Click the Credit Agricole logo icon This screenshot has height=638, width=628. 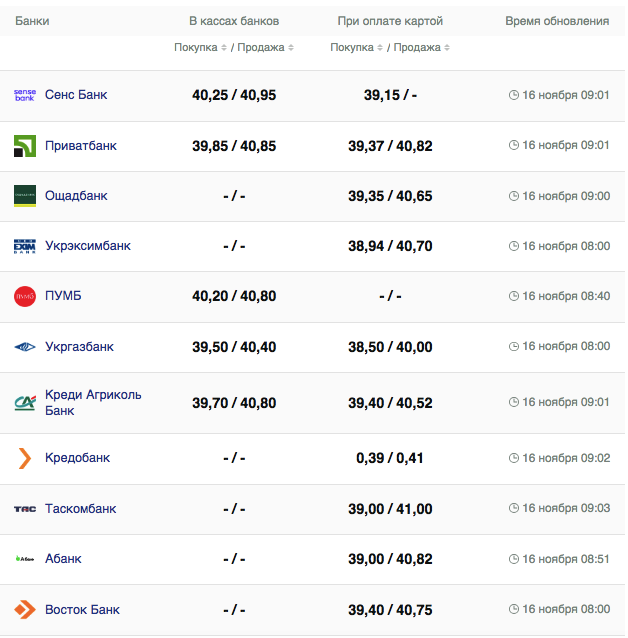pos(25,402)
